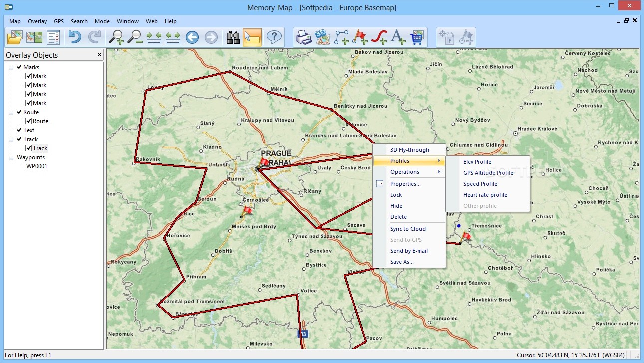
Task: Print the map with the printer icon
Action: click(303, 37)
